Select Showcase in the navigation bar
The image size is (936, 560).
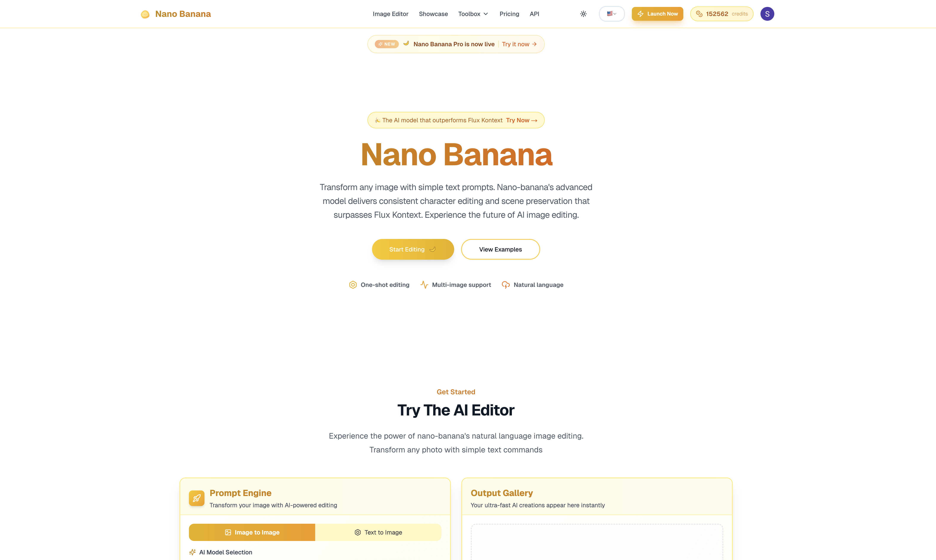pyautogui.click(x=433, y=14)
